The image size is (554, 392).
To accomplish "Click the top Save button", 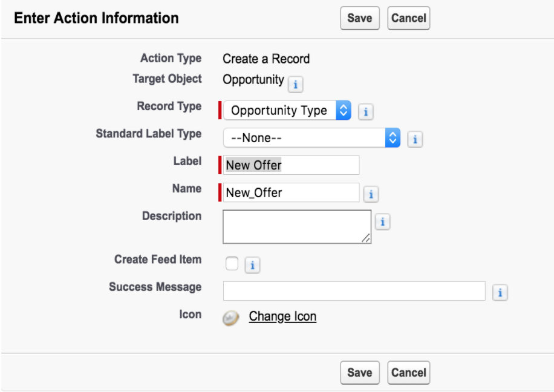I will [x=360, y=18].
